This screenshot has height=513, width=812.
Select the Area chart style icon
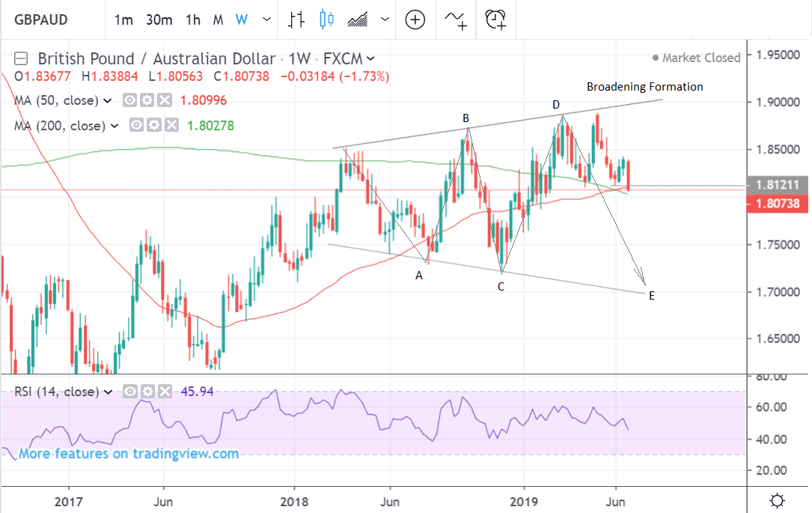tap(358, 20)
